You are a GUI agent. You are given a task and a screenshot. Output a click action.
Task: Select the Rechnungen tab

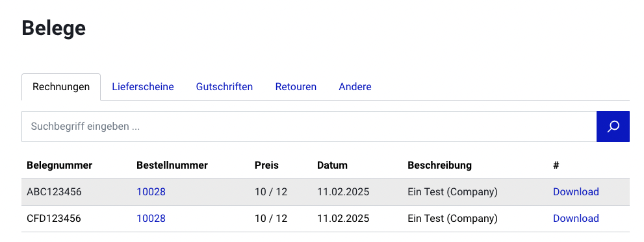pyautogui.click(x=61, y=87)
